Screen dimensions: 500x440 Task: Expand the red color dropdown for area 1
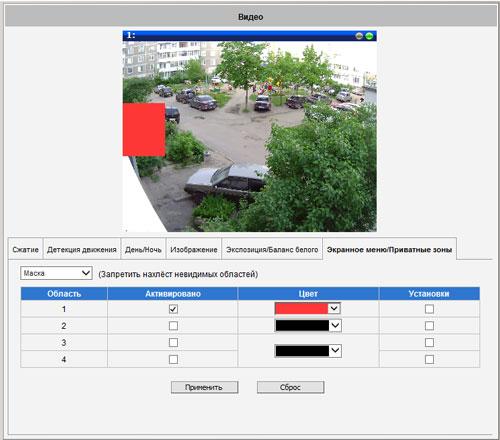(x=307, y=308)
